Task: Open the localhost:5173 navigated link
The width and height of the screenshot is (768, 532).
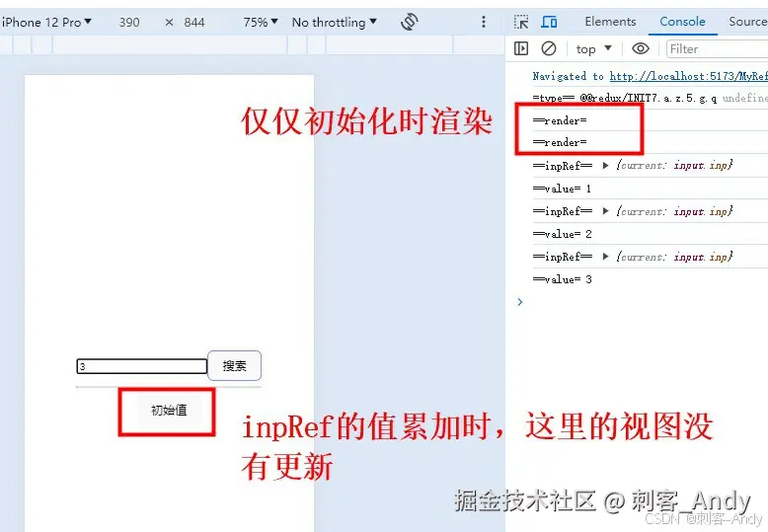Action: (x=689, y=76)
